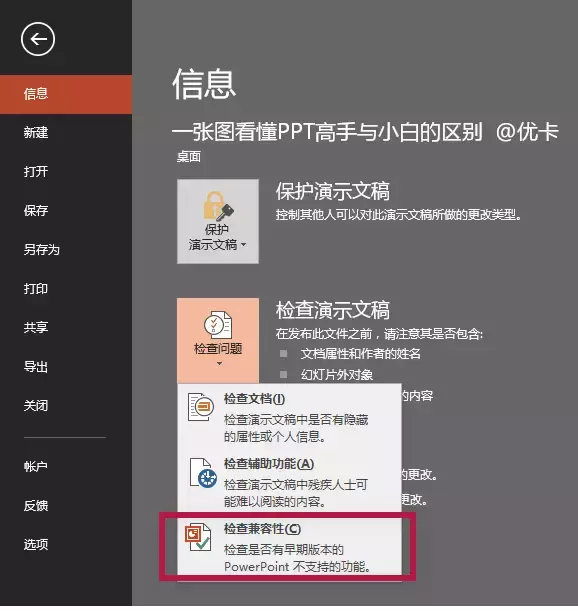This screenshot has height=611, width=578.
Task: Click the 检查辅助功能 accessibility icon
Action: tap(203, 473)
